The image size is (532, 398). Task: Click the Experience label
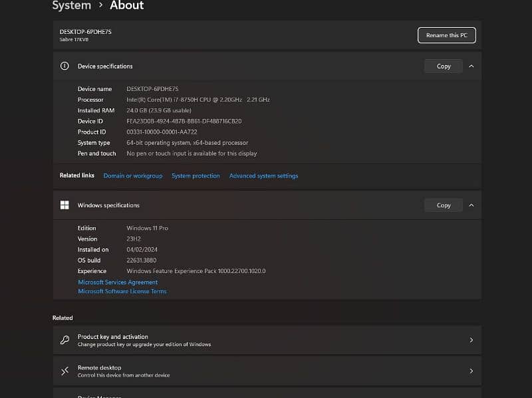click(x=92, y=271)
